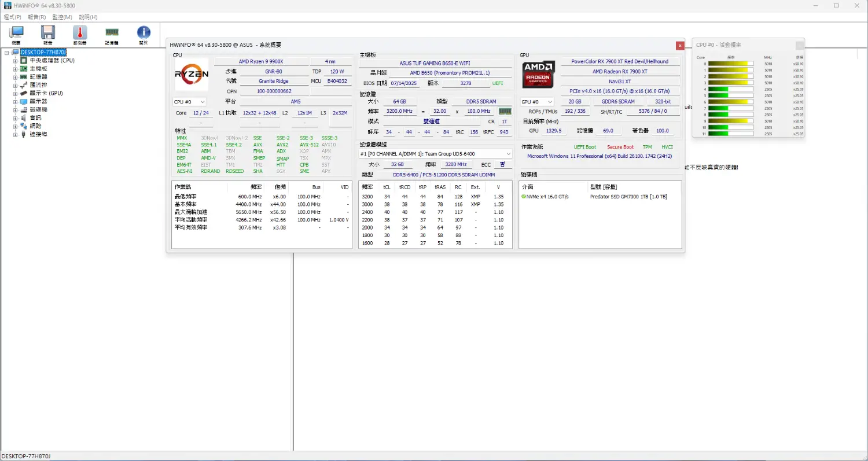Select the 音訊 tree item
The image size is (868, 461).
pyautogui.click(x=35, y=117)
